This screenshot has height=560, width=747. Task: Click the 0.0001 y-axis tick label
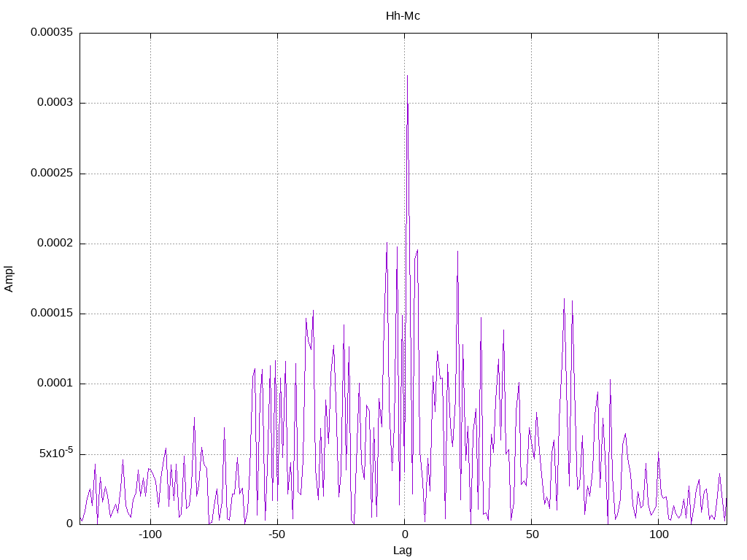coord(55,383)
